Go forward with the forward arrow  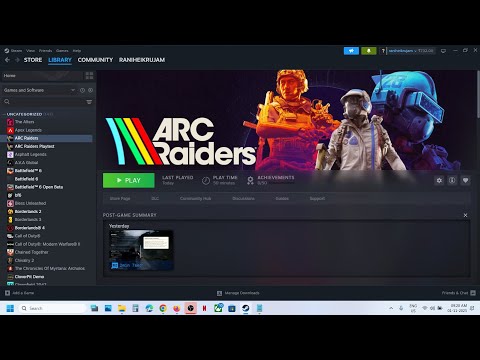point(17,60)
